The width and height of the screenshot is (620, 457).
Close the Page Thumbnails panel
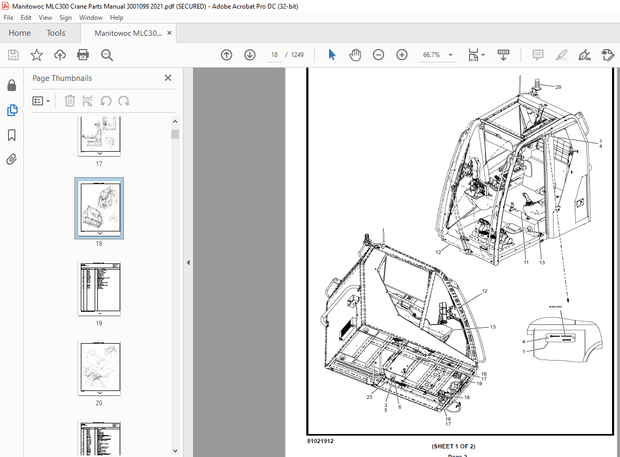pos(168,78)
